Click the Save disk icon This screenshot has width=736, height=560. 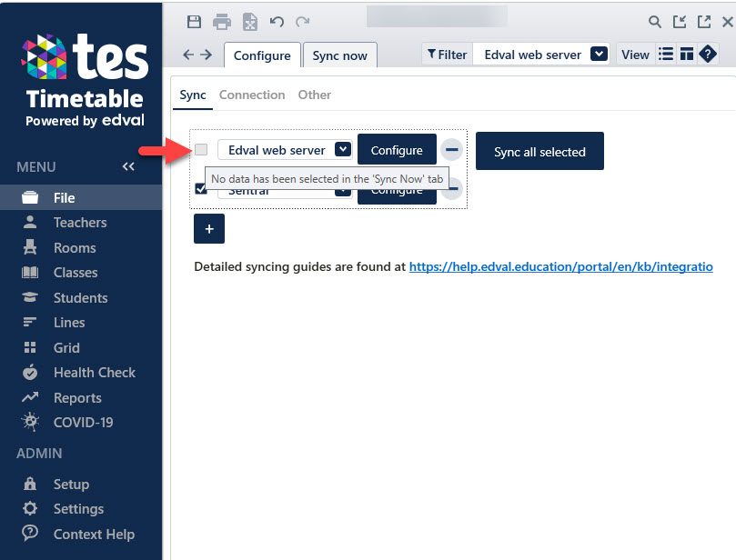(x=194, y=22)
